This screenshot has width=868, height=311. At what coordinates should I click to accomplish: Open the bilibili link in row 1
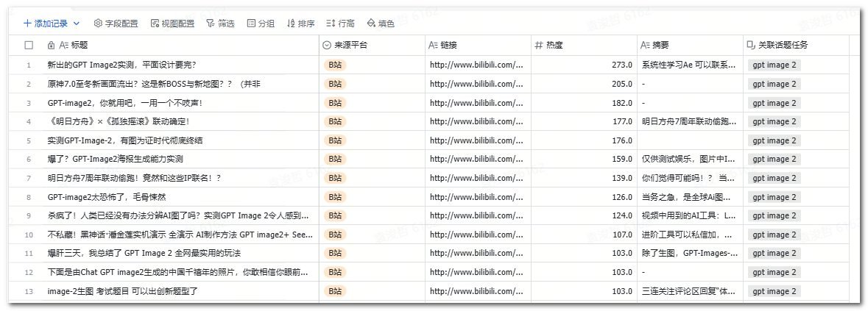pyautogui.click(x=476, y=65)
